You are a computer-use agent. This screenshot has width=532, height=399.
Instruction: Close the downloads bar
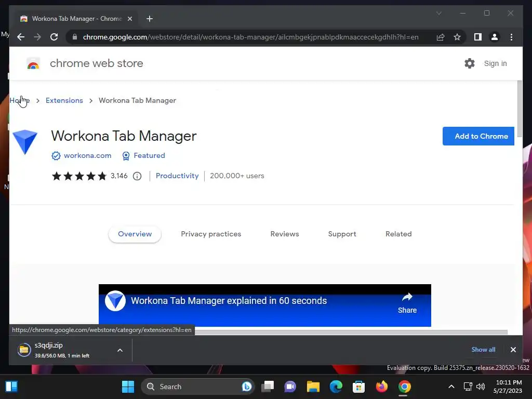click(x=513, y=350)
